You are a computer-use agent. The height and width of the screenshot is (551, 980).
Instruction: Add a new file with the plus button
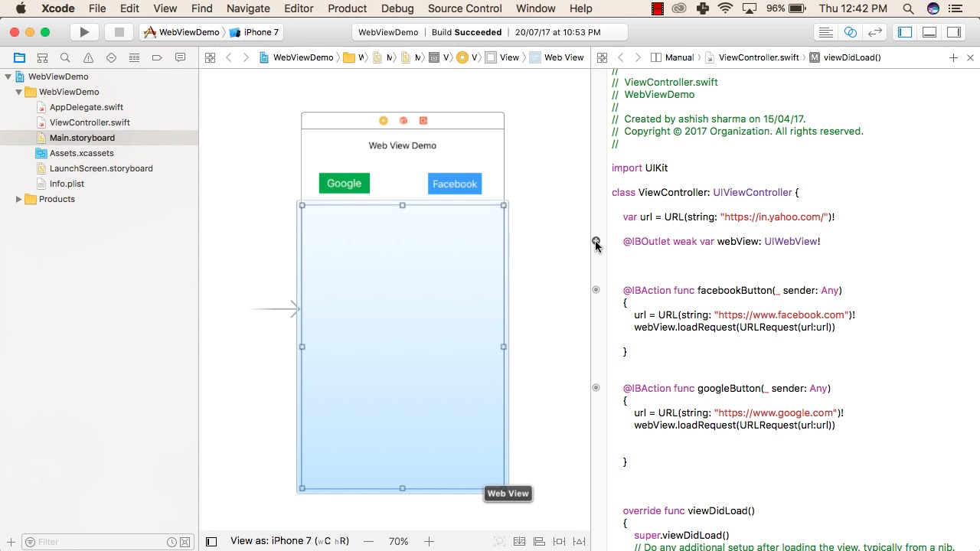click(x=11, y=542)
